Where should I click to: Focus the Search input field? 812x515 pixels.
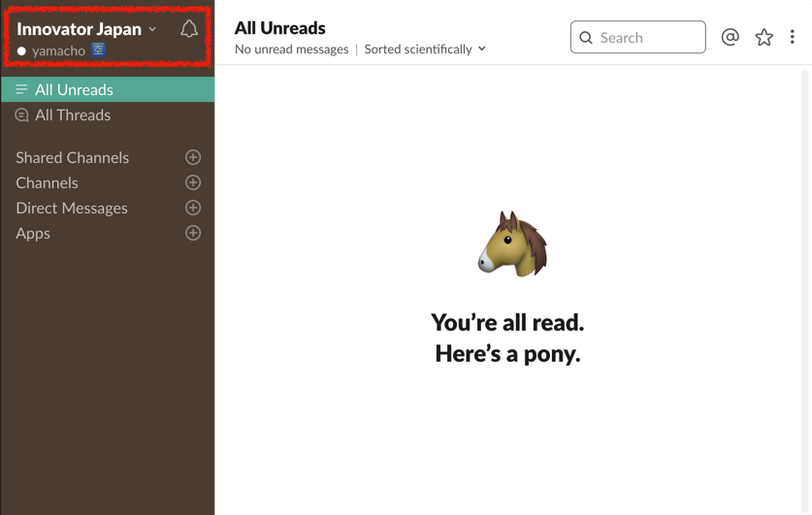638,37
